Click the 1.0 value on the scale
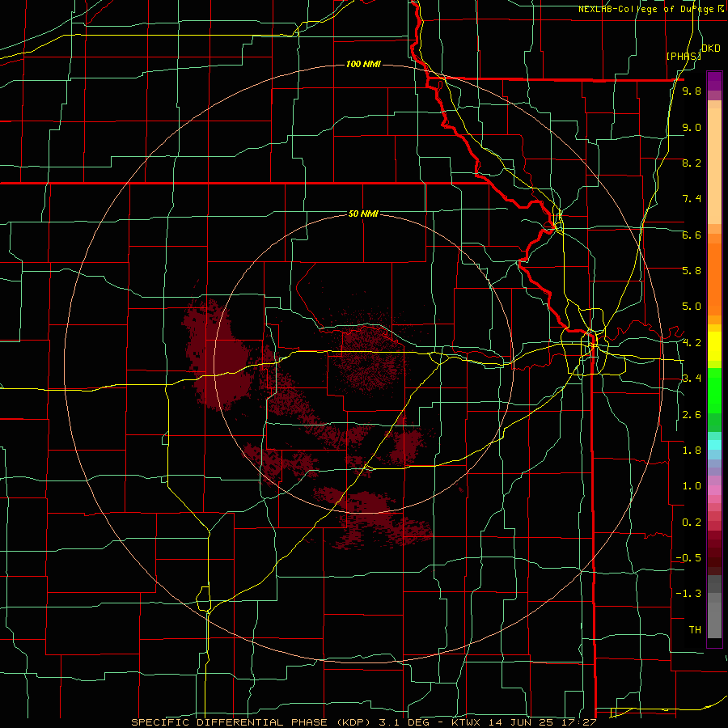728x728 pixels. 692,486
